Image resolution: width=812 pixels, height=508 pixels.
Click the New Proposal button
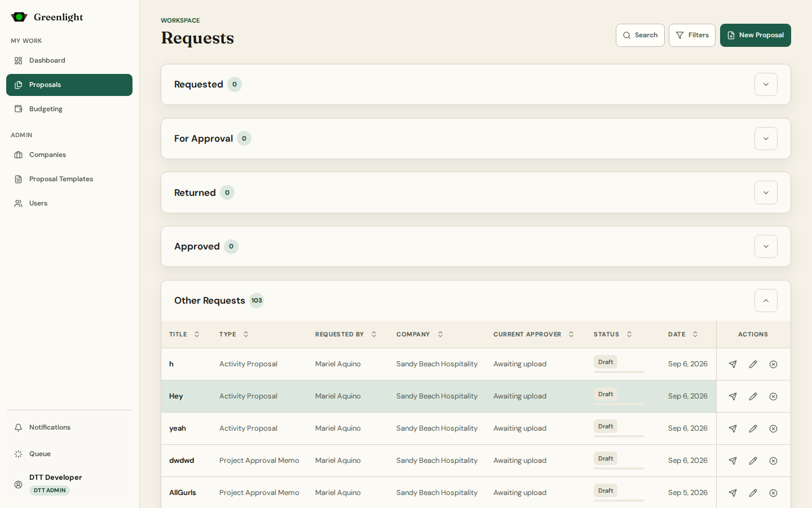755,35
